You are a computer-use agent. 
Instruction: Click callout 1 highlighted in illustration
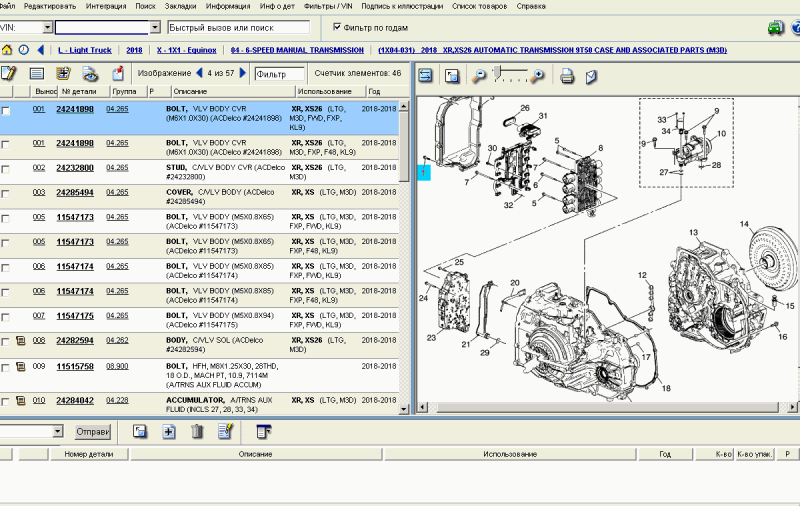click(423, 172)
